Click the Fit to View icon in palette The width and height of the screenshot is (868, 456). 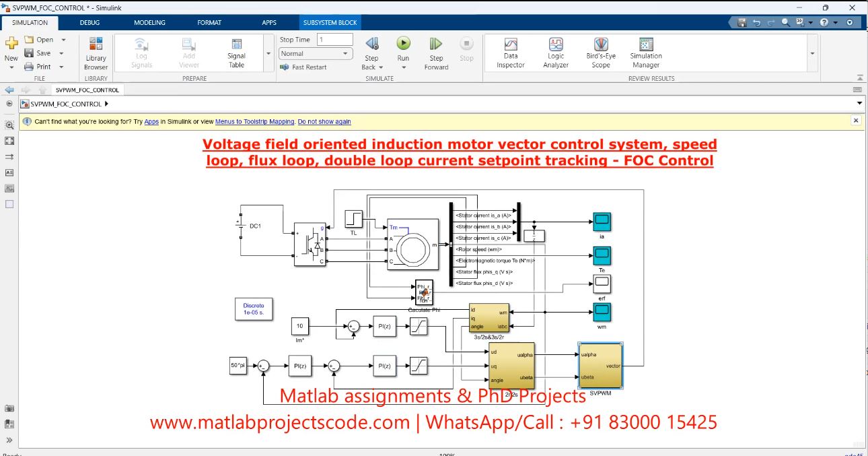[9, 141]
